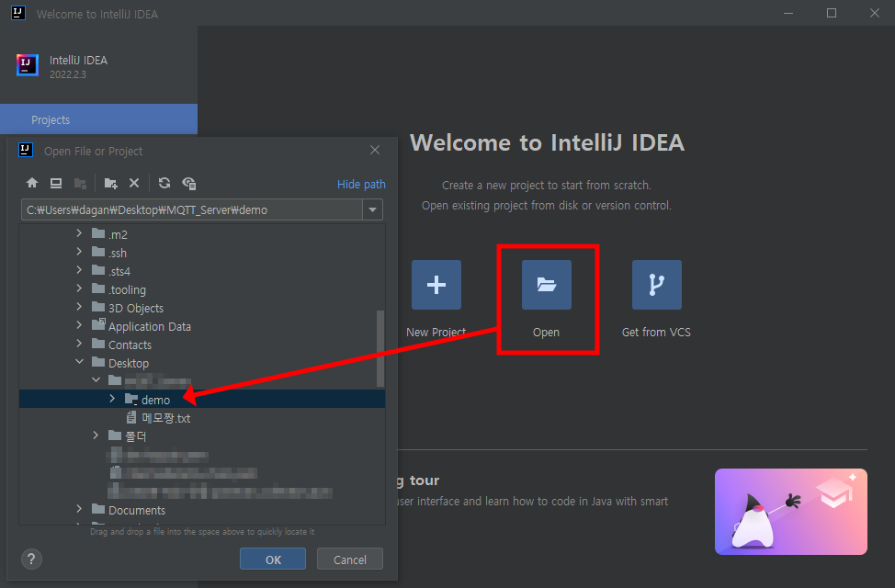Select the demo folder row
Image resolution: width=895 pixels, height=588 pixels.
point(202,399)
